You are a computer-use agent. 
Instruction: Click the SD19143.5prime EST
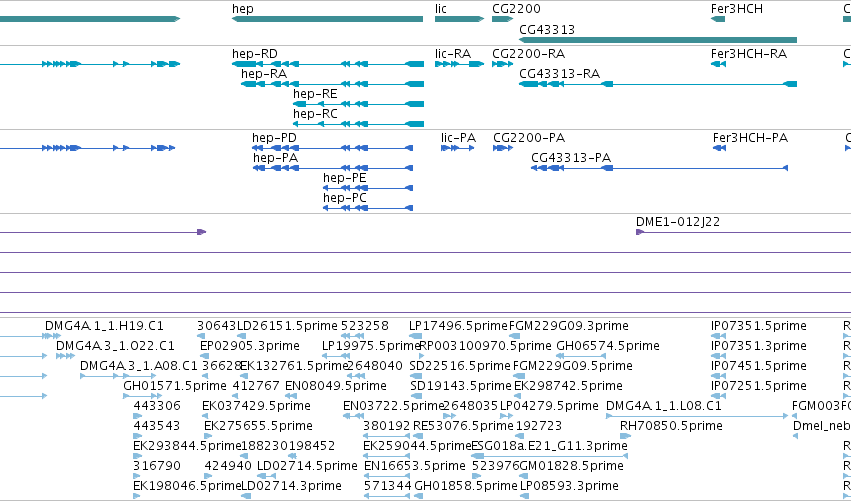[x=415, y=396]
